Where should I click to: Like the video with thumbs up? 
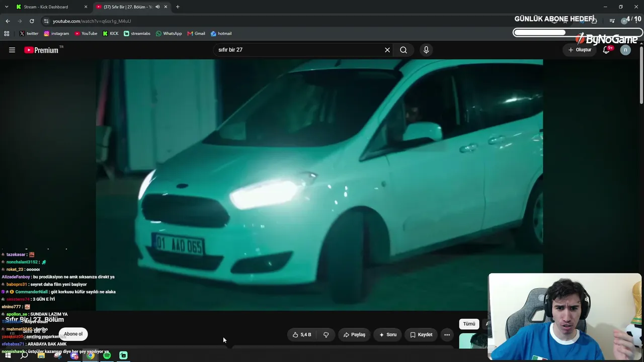[x=302, y=334]
